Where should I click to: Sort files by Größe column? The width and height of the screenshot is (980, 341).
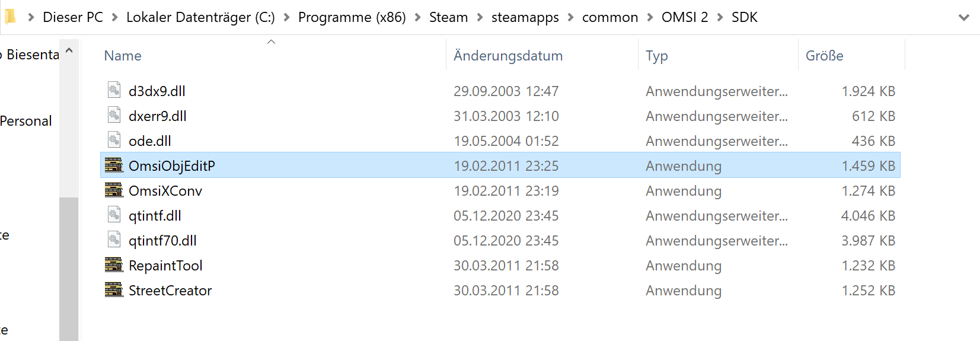pos(824,56)
